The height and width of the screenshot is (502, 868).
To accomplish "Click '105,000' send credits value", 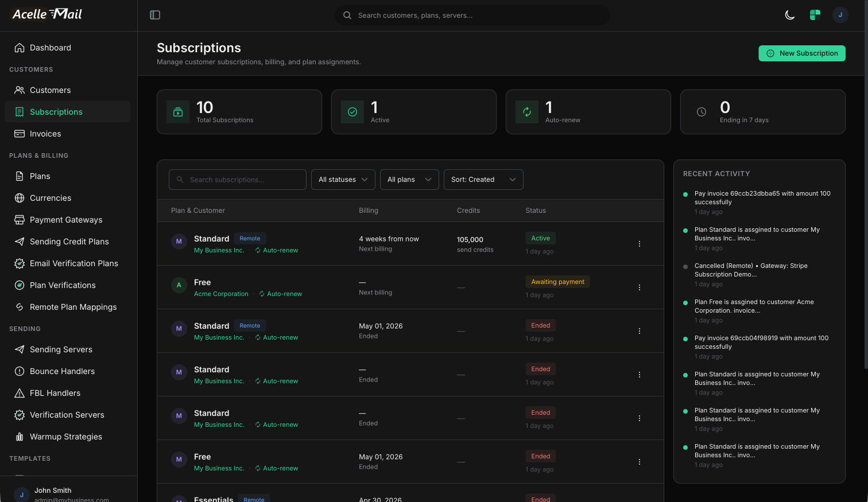I will point(470,240).
